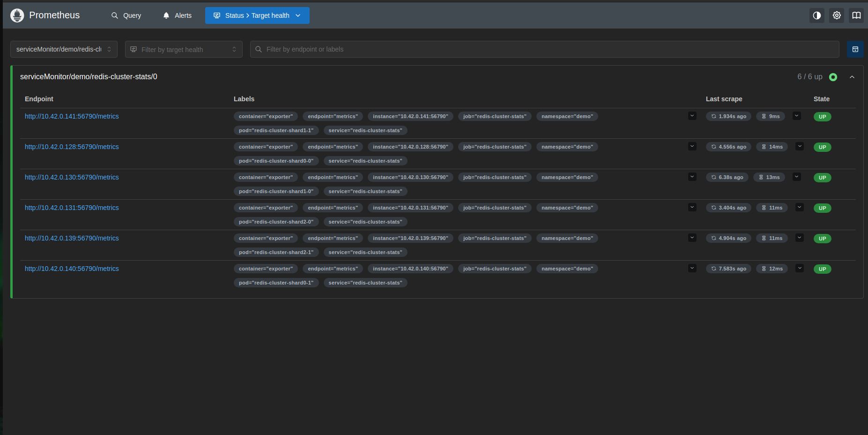The width and height of the screenshot is (868, 435).
Task: Open endpoint http://10.42.0.130:56790/metrics
Action: 72,177
